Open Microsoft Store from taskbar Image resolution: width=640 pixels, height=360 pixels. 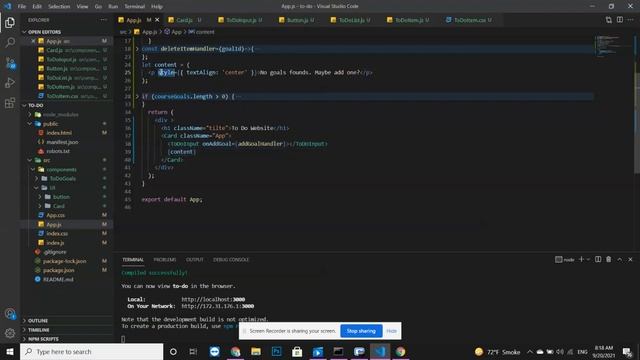297,351
